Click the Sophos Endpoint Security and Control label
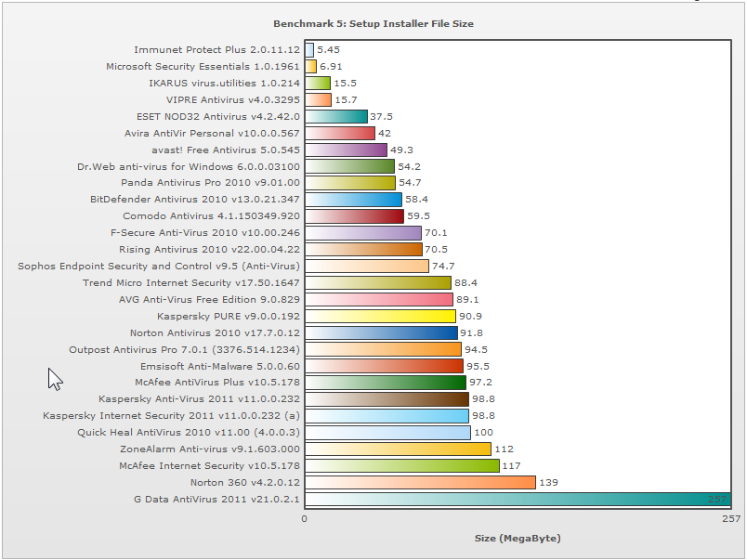 159,266
